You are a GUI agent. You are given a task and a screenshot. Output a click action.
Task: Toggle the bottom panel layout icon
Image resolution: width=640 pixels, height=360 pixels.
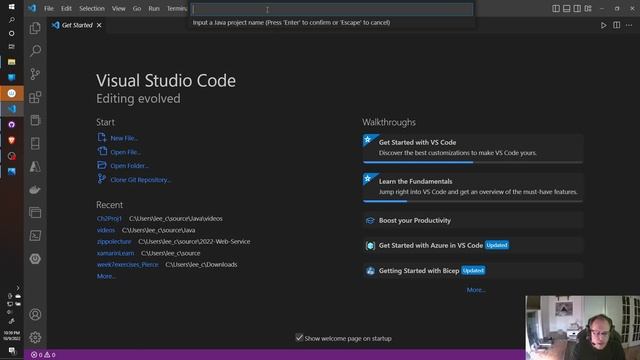(x=567, y=8)
